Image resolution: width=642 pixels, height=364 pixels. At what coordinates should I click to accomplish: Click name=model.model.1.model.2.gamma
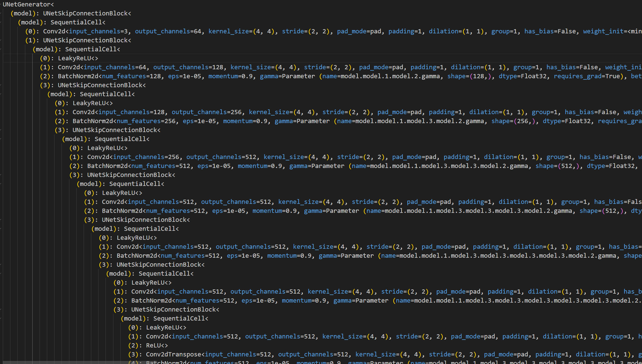click(x=381, y=76)
